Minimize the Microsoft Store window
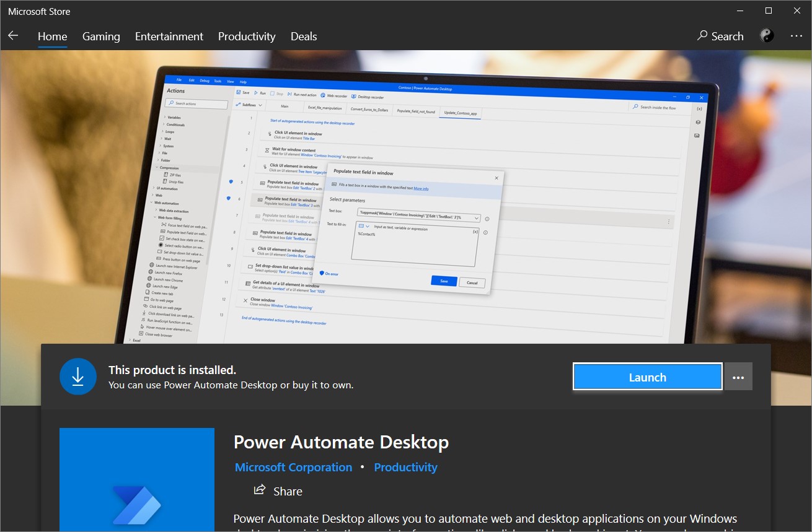 (x=740, y=11)
